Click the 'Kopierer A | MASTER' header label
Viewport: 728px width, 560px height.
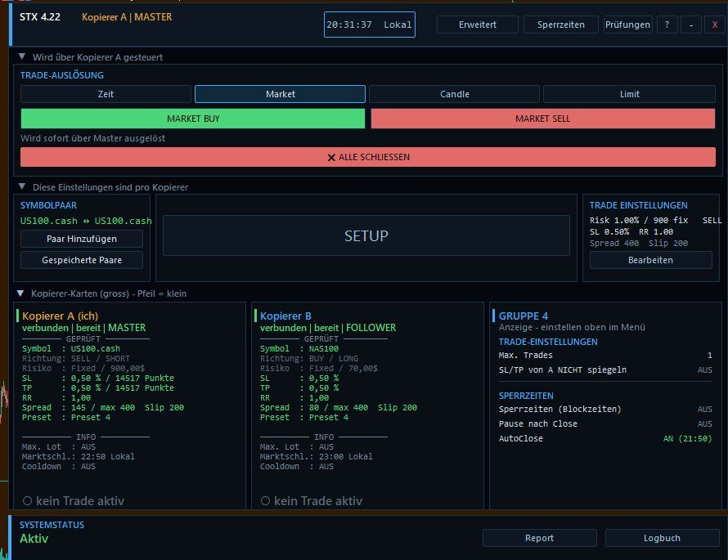pyautogui.click(x=127, y=17)
